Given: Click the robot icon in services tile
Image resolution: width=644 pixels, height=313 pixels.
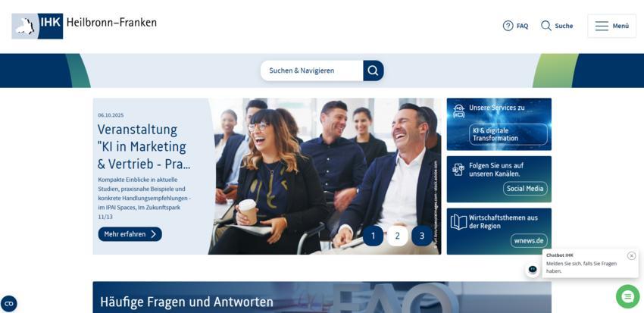Looking at the screenshot, I should (458, 111).
